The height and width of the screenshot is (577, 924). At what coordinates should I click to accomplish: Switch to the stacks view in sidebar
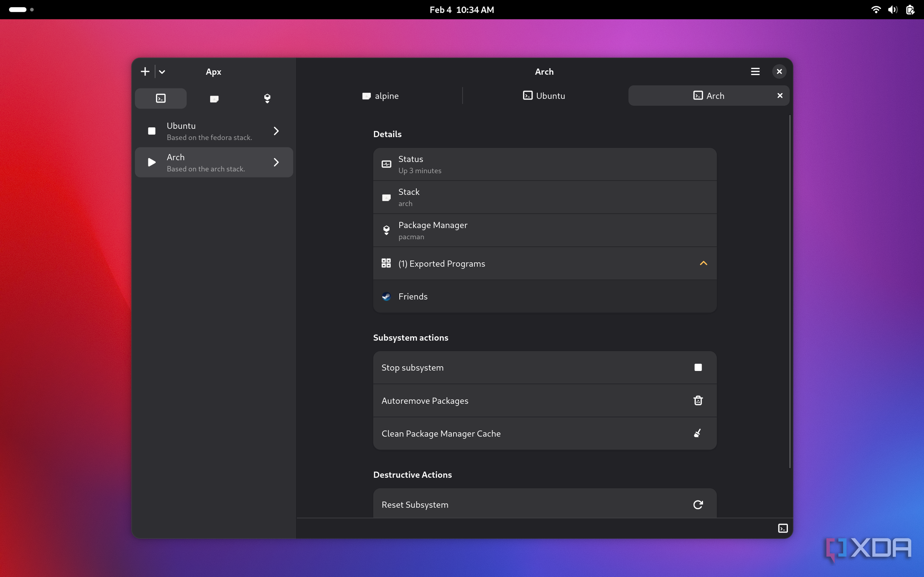[214, 99]
